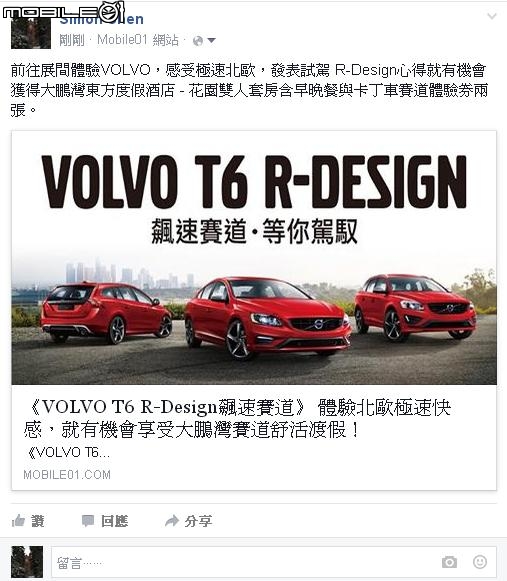
Task: Click the 剛剛 timestamp link
Action: tap(72, 40)
